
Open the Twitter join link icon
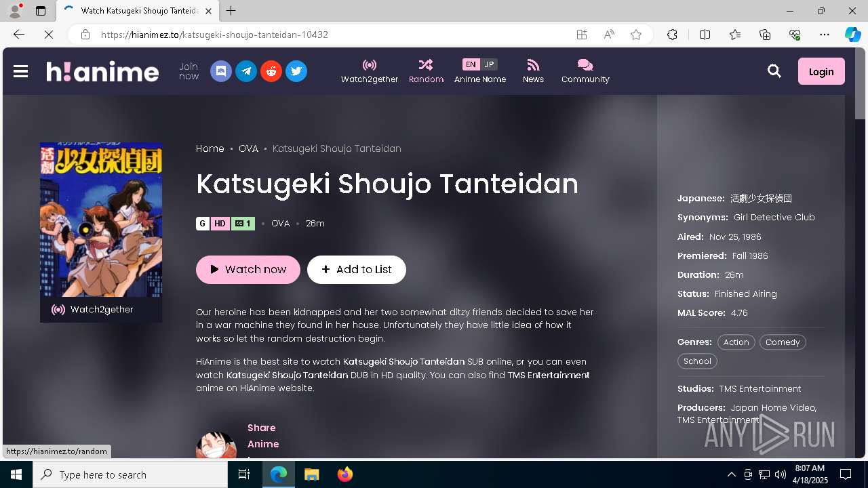coord(296,71)
